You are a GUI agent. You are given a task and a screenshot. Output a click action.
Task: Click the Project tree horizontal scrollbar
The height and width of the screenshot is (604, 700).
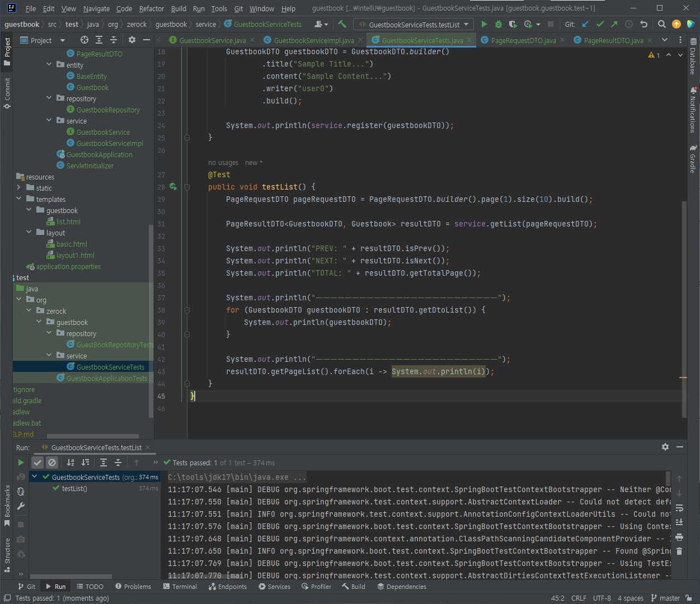click(x=93, y=436)
